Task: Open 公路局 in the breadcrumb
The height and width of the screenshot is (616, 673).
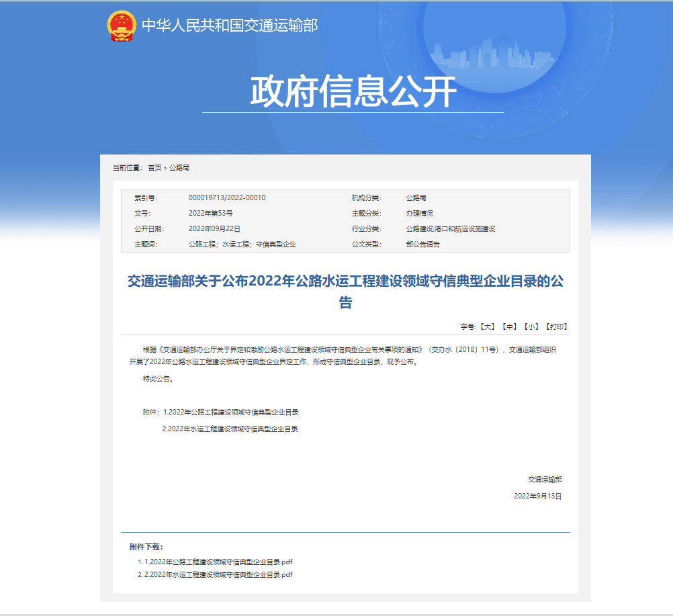Action: (179, 167)
